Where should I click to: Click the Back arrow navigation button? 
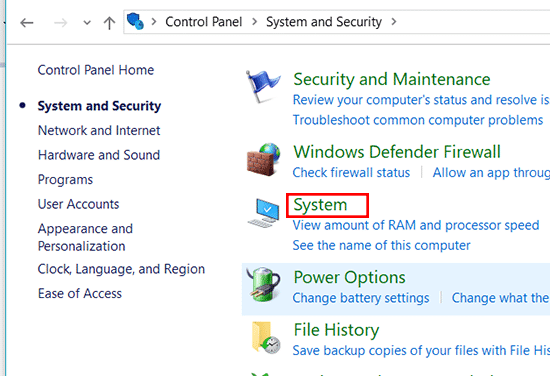[x=27, y=23]
